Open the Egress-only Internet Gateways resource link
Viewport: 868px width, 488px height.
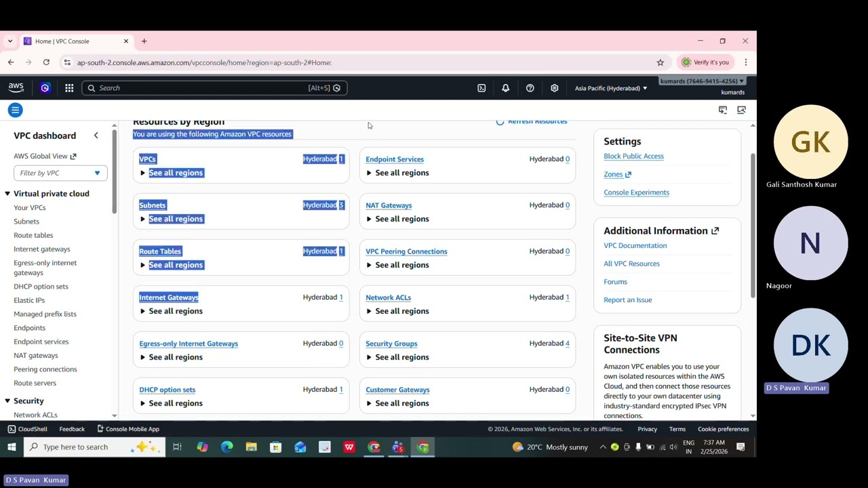[x=189, y=344]
